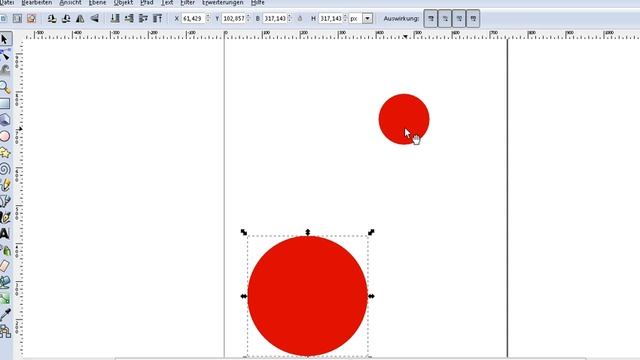Flip selection vertically
640x360 pixels.
click(x=94, y=18)
